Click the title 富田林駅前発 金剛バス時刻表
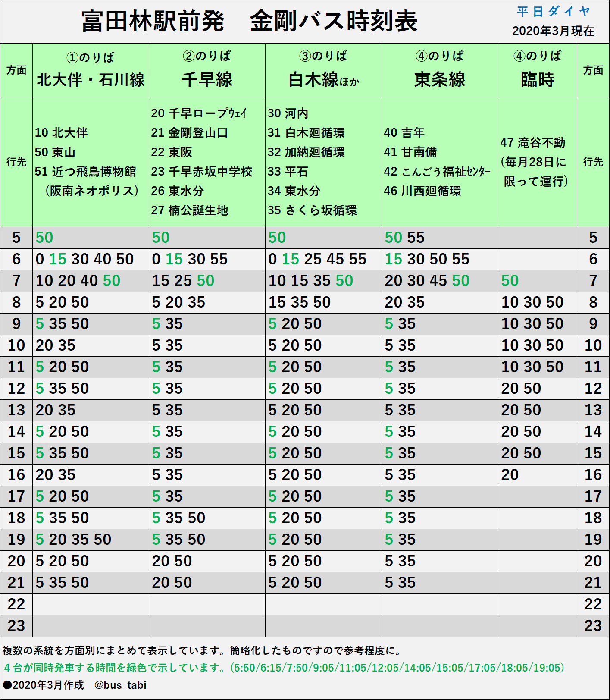 click(x=250, y=21)
